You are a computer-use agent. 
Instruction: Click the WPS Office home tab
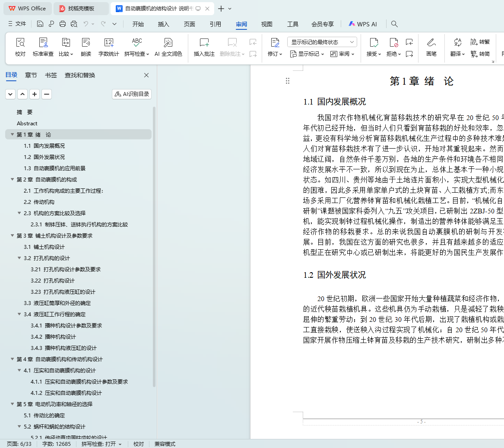28,9
